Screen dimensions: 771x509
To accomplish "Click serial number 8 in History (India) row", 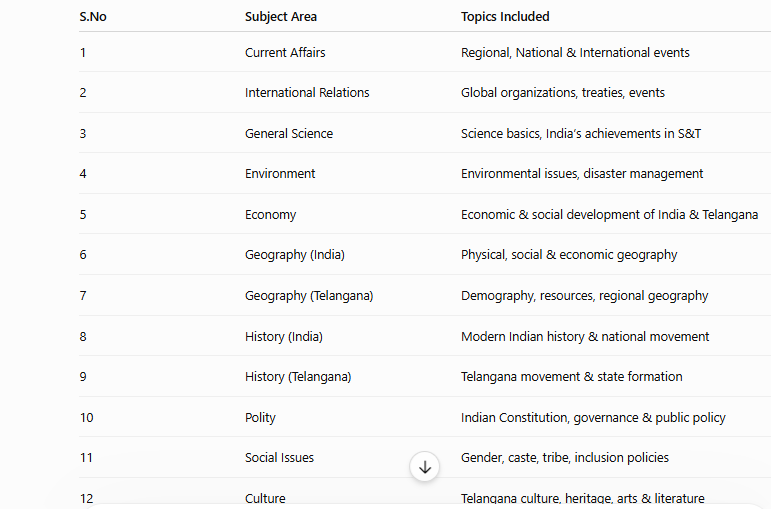I will coord(83,336).
